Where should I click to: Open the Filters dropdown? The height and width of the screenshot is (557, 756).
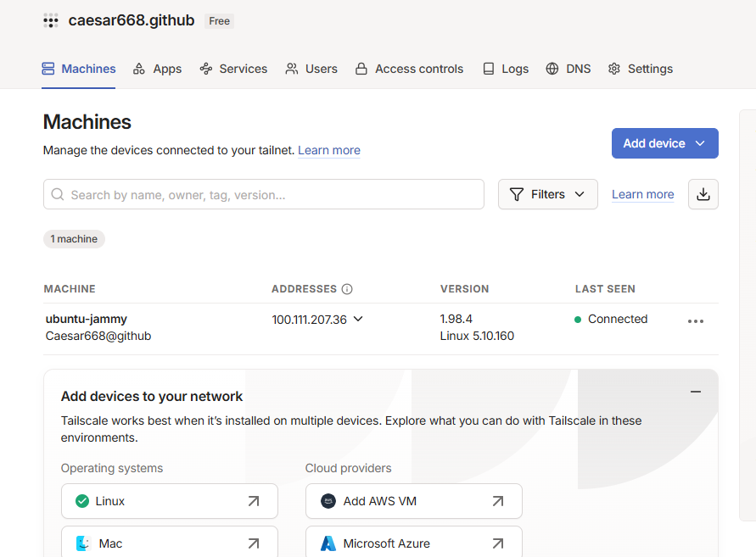coord(548,194)
